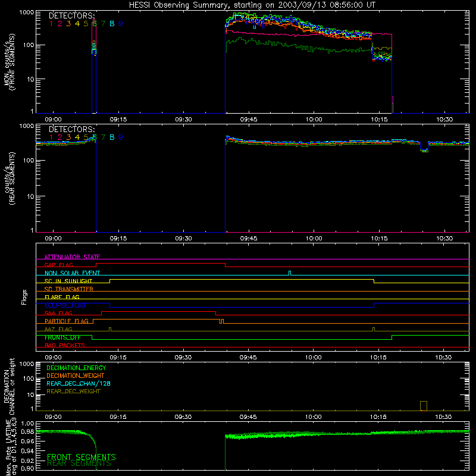Click 10:15 tick label under Flags panel
Screen dimensions: 476x476
(x=378, y=358)
